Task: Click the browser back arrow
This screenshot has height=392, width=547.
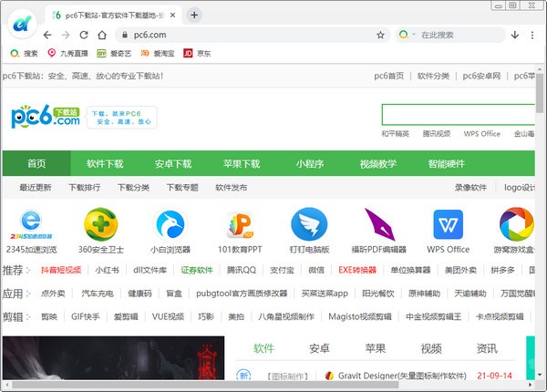Action: (x=47, y=35)
